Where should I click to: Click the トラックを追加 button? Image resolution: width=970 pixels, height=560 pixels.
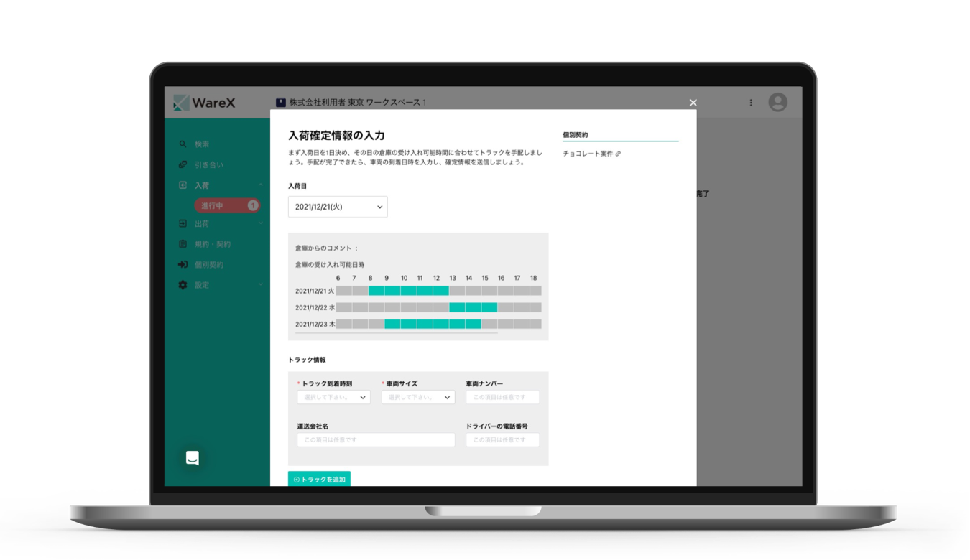click(319, 479)
